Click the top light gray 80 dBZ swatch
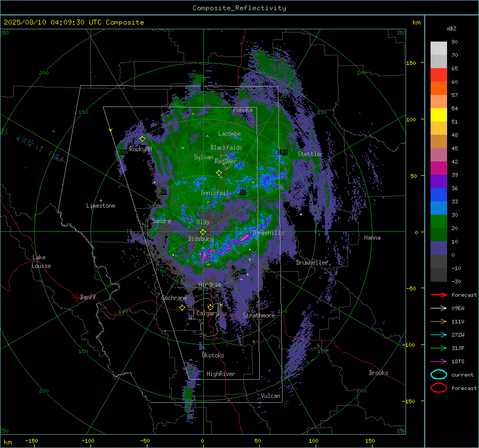 439,48
